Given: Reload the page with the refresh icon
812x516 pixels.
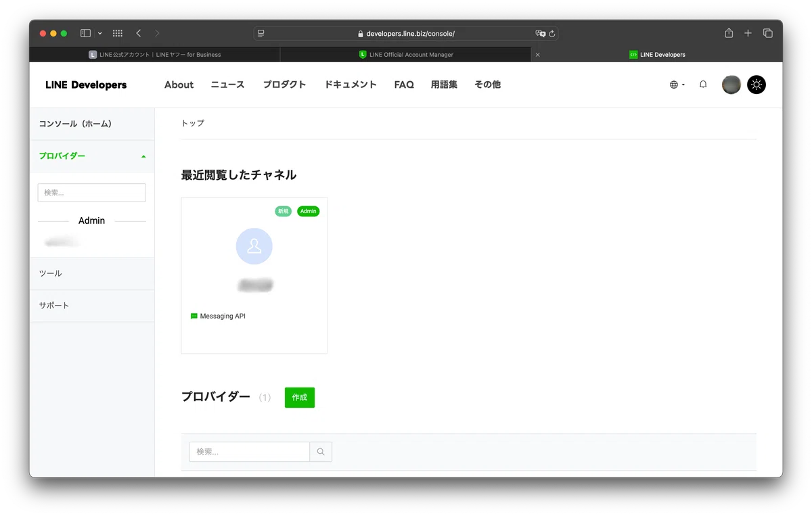Looking at the screenshot, I should [x=552, y=33].
